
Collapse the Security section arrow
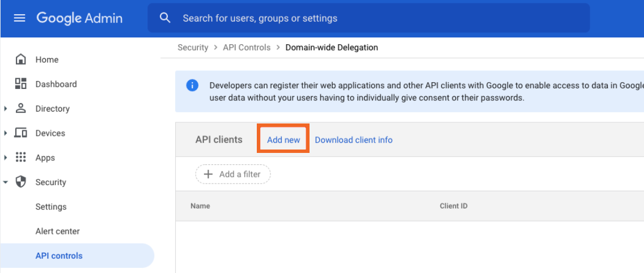point(6,182)
